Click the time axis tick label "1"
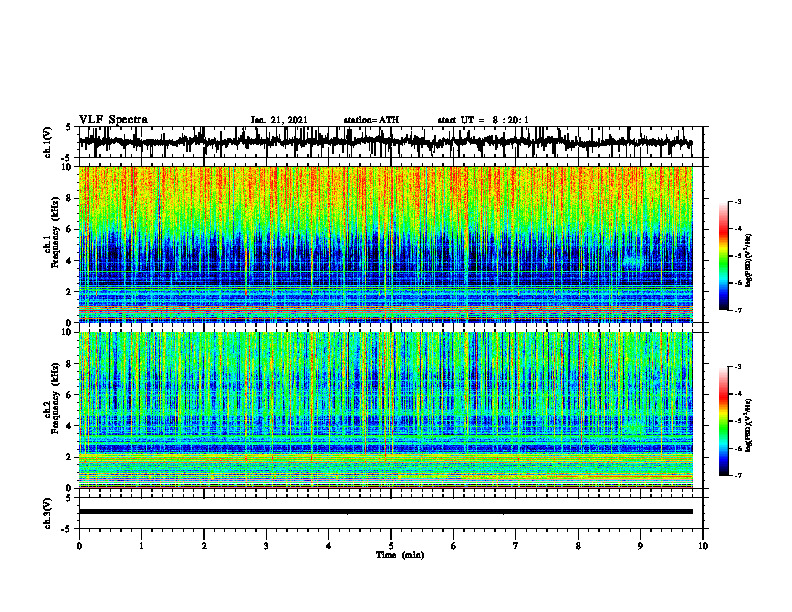Viewport: 792px width, 612px height. tap(141, 546)
